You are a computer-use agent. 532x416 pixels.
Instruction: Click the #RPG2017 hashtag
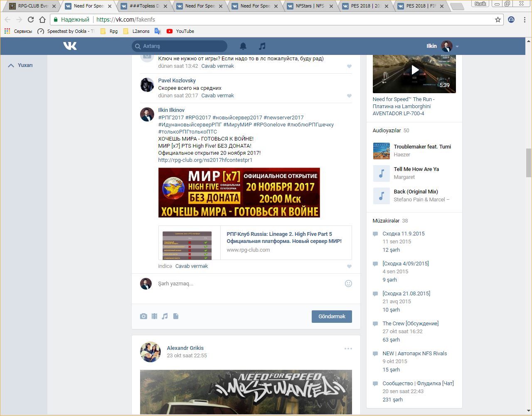[198, 118]
